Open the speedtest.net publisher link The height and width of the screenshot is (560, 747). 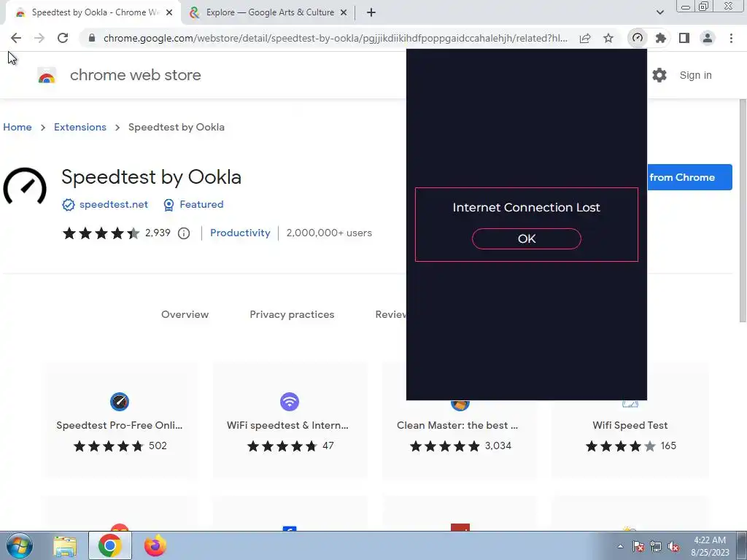[x=113, y=205]
